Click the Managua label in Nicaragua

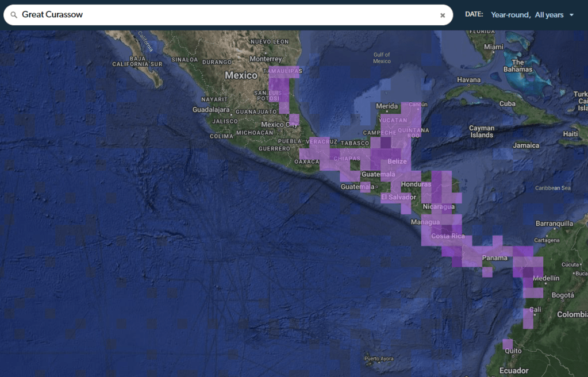point(425,222)
